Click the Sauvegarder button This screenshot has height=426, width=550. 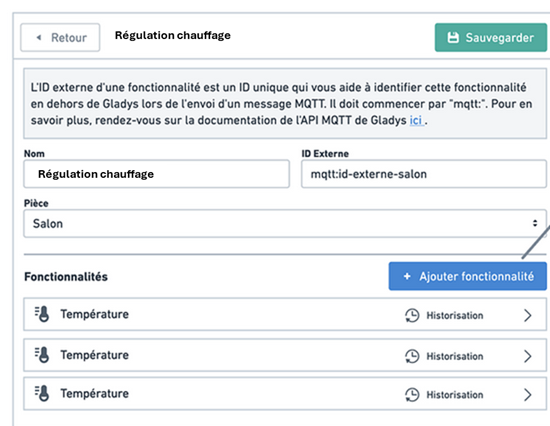[491, 38]
